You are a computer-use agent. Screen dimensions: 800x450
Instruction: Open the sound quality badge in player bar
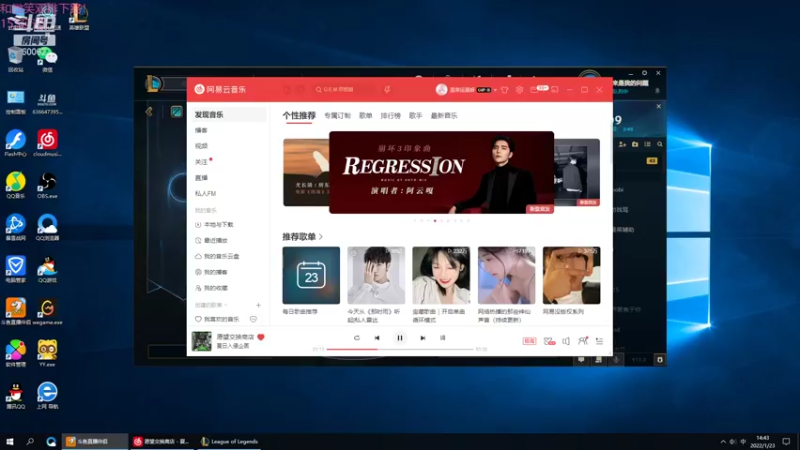pyautogui.click(x=529, y=341)
